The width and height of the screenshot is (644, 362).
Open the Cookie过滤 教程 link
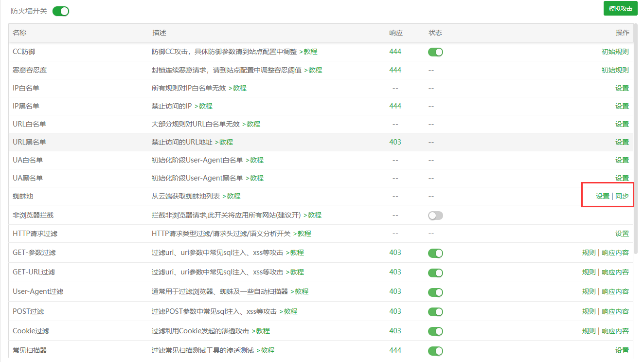[261, 331]
